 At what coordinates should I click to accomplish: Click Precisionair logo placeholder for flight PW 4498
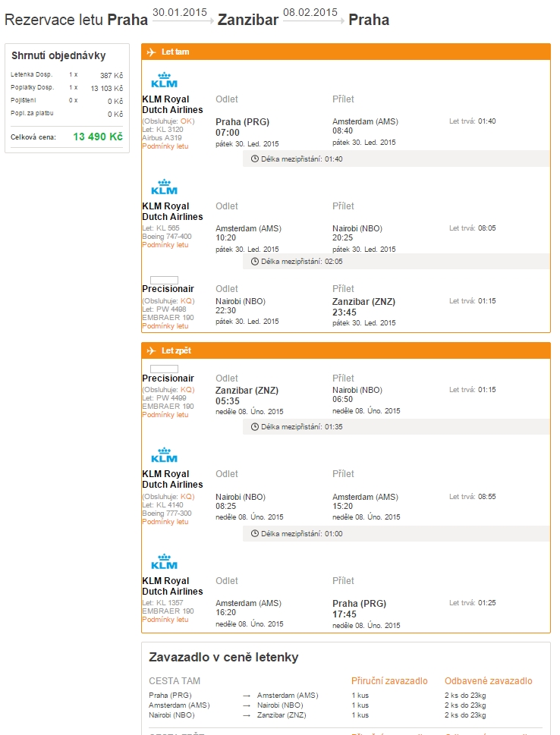(164, 280)
